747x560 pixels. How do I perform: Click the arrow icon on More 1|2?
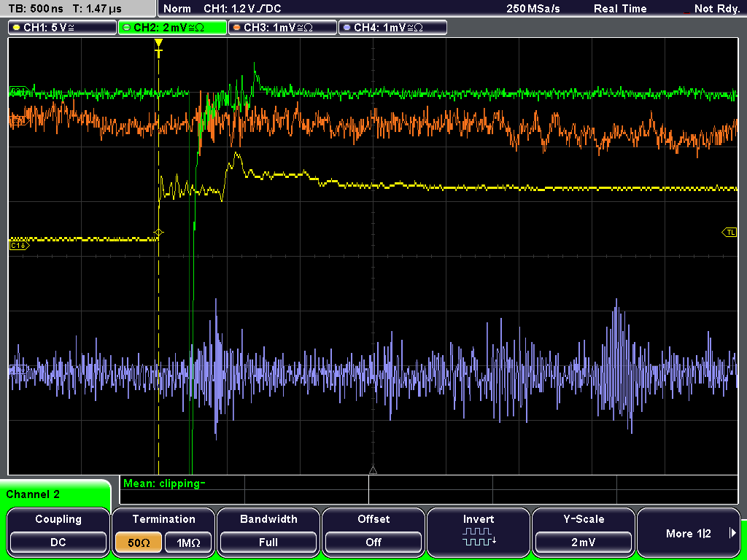click(732, 532)
